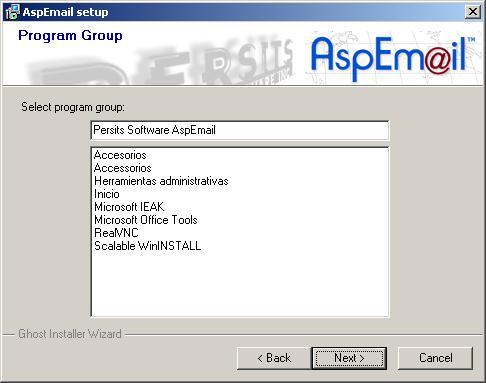486x383 pixels.
Task: Click the Ghost Installer Wizard label
Action: [70, 334]
